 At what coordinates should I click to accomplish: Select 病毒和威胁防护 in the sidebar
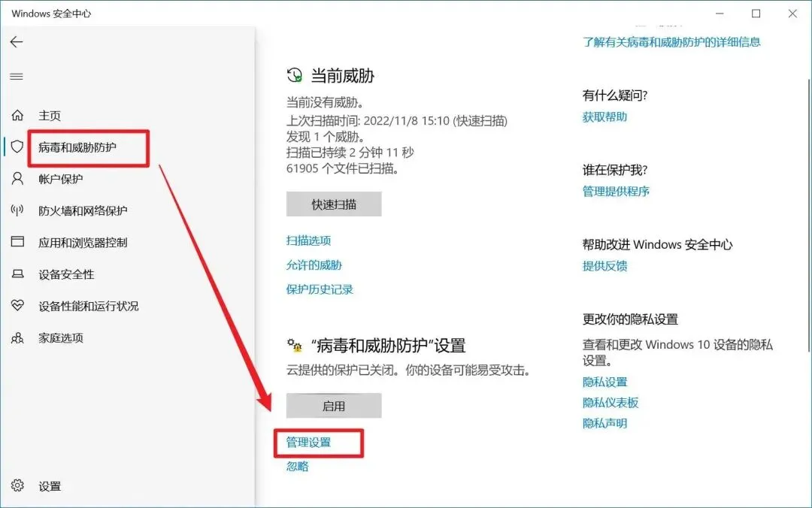pyautogui.click(x=77, y=147)
